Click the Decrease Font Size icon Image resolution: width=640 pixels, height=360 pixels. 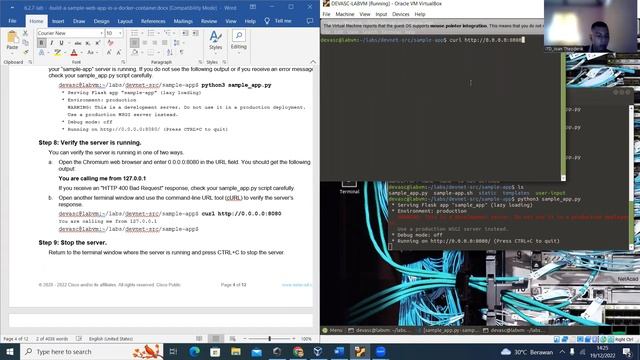point(119,52)
